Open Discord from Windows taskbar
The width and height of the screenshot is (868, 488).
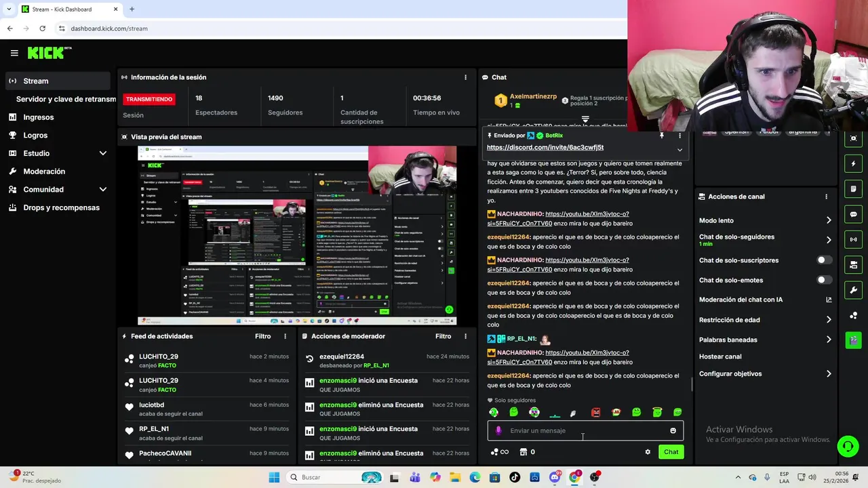point(555,477)
